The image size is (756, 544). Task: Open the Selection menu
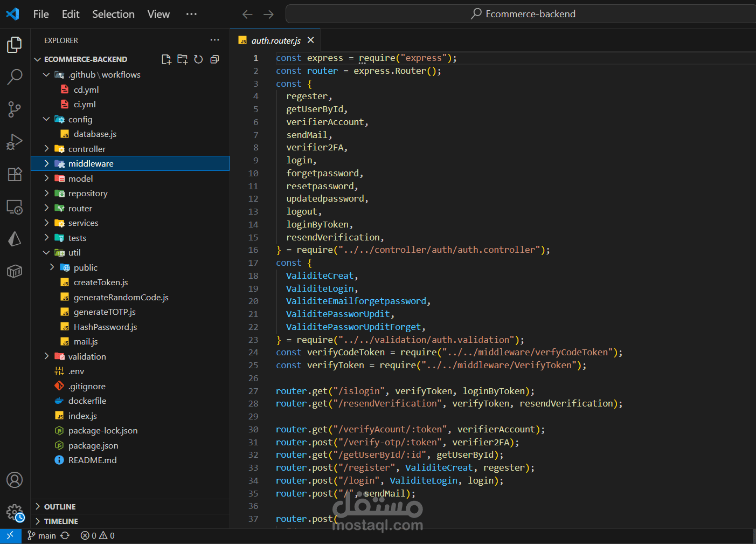coord(113,14)
